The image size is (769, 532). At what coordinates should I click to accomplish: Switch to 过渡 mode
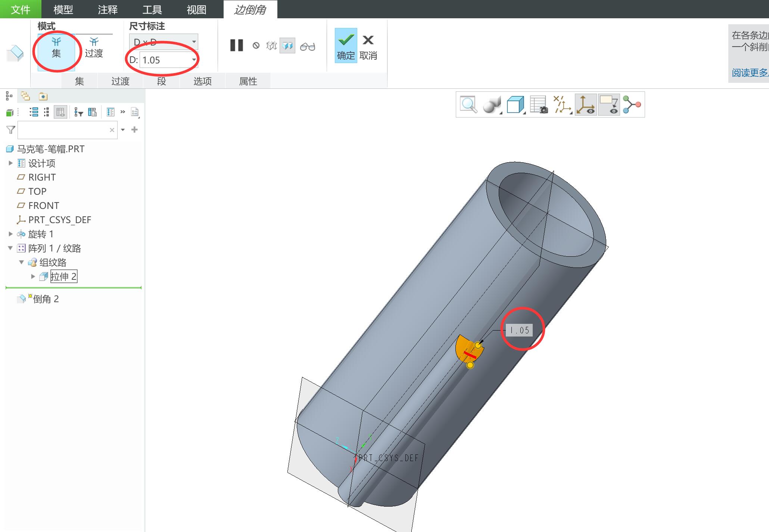94,48
